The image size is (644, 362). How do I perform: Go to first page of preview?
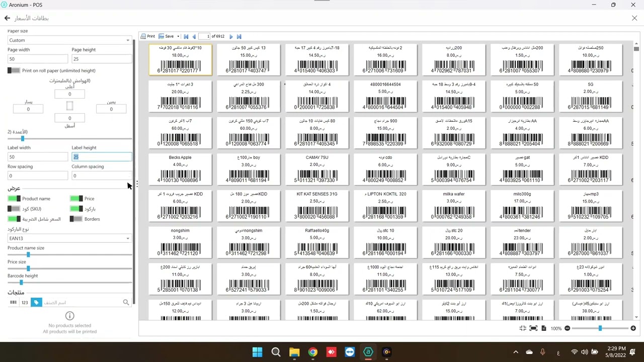coord(186,36)
